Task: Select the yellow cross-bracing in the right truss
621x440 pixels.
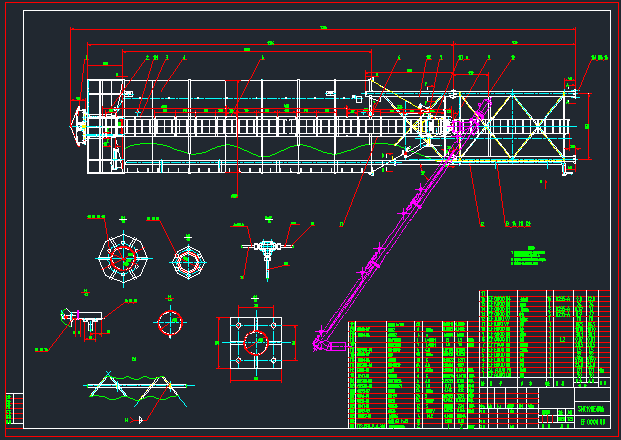Action: tap(511, 127)
